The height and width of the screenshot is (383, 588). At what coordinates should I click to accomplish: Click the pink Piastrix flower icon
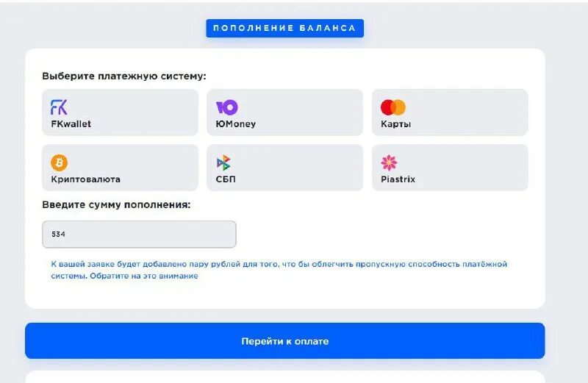click(x=389, y=162)
